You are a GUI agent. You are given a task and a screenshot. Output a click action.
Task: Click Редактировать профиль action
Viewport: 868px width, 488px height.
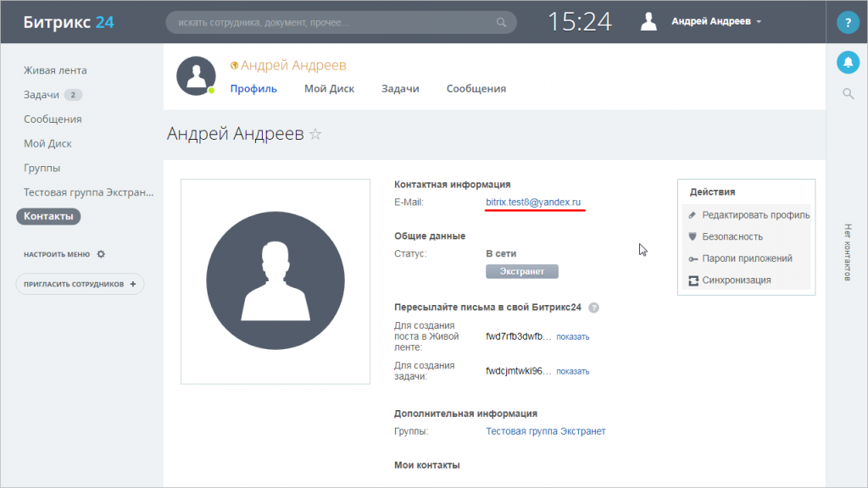[x=755, y=214]
